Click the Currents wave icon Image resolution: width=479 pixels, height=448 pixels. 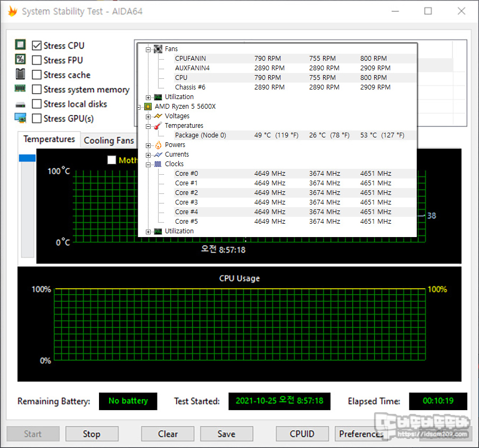[x=158, y=154]
